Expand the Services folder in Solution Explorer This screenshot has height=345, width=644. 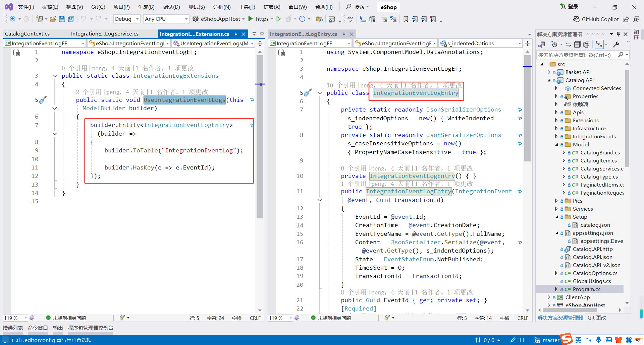[x=556, y=209]
